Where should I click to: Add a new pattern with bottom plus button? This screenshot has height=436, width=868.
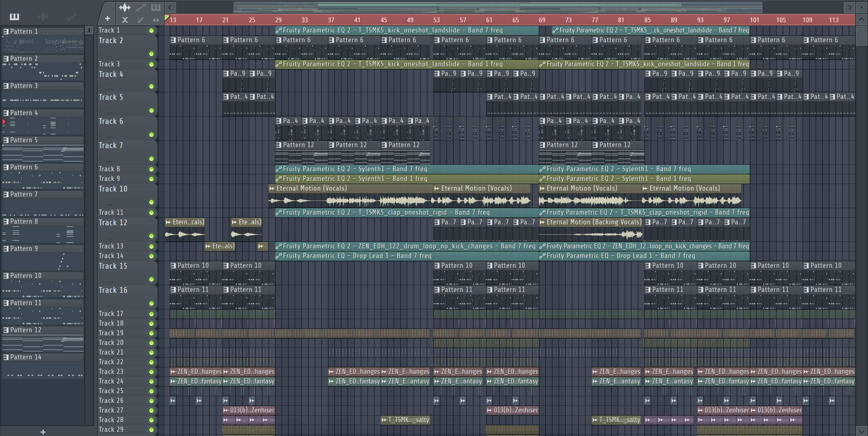[x=43, y=432]
